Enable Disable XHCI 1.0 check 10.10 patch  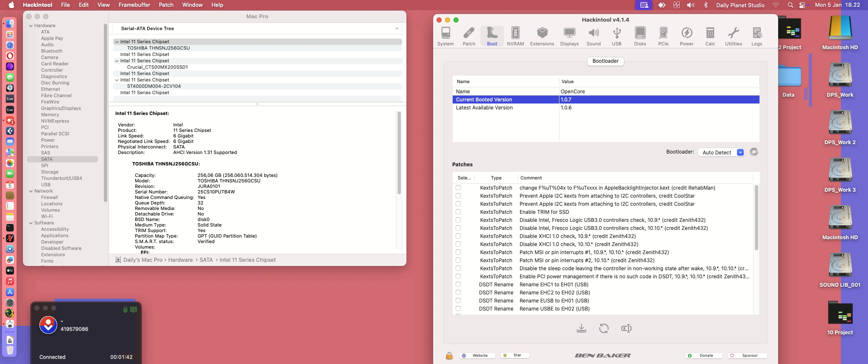pos(458,244)
